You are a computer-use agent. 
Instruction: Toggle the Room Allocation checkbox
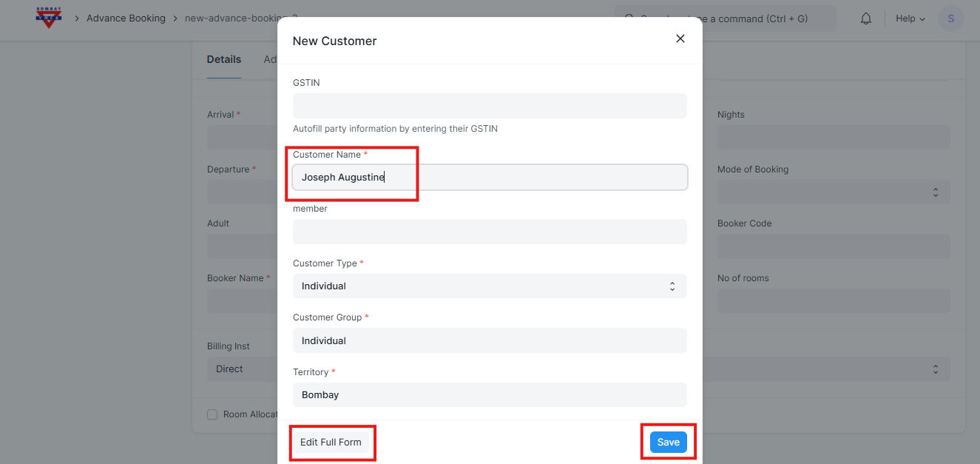213,414
